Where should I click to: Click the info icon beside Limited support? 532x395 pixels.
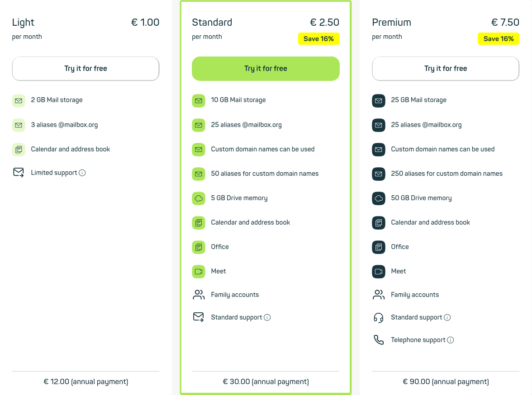point(82,173)
